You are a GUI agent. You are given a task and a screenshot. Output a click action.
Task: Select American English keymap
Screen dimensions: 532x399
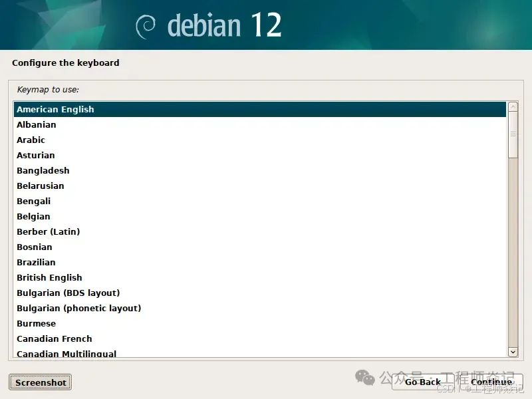(x=260, y=109)
